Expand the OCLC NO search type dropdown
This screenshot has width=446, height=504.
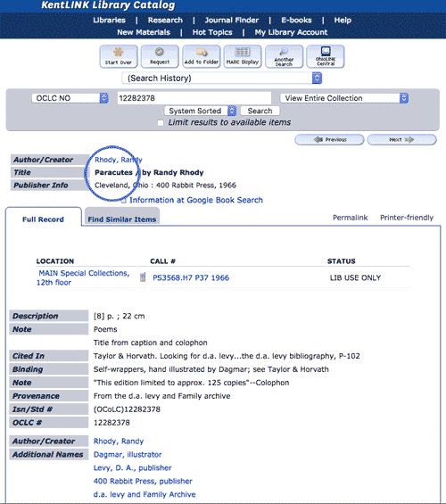[70, 98]
